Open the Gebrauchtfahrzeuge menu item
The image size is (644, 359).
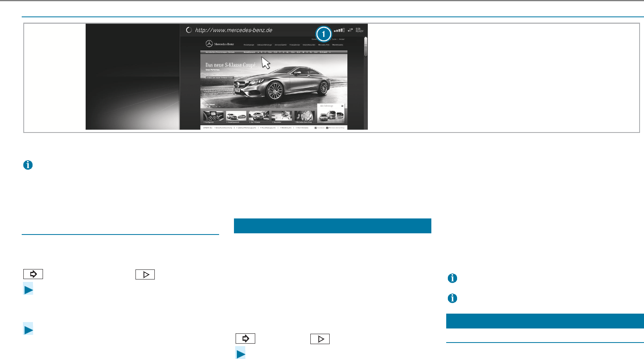click(265, 45)
